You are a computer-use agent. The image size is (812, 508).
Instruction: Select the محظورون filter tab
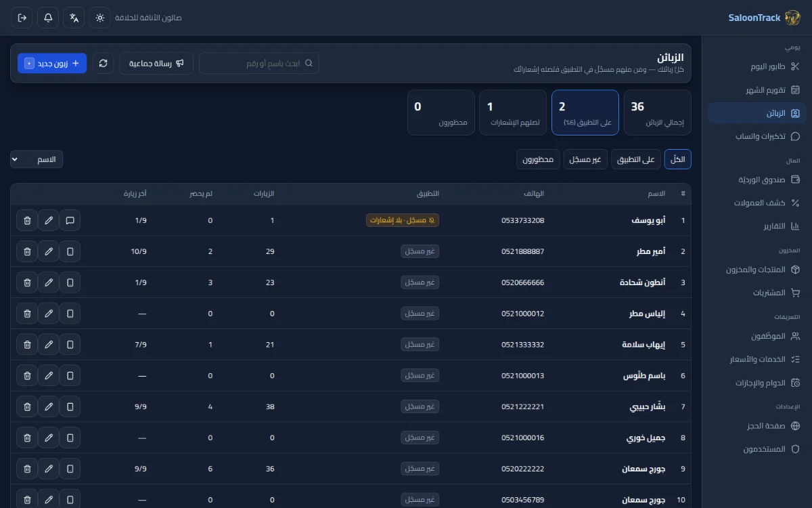538,159
